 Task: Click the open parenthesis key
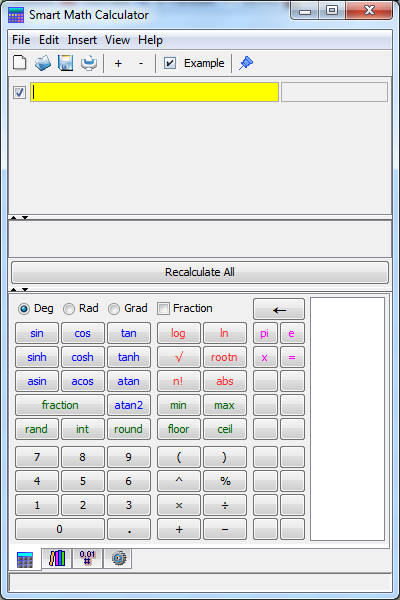click(x=178, y=457)
